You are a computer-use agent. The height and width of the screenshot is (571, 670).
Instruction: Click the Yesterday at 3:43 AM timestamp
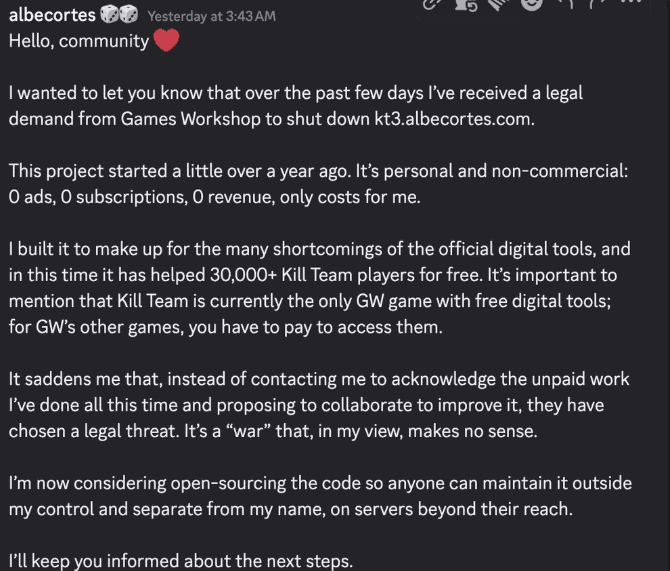tap(212, 16)
